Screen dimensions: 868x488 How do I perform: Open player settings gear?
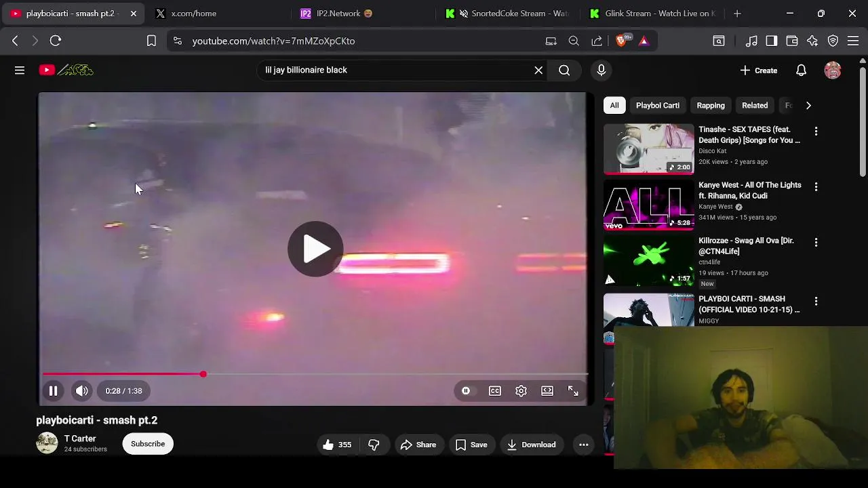(x=521, y=390)
